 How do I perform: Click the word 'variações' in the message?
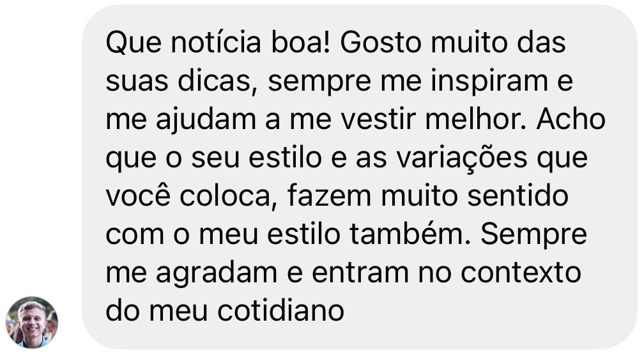[x=462, y=159]
